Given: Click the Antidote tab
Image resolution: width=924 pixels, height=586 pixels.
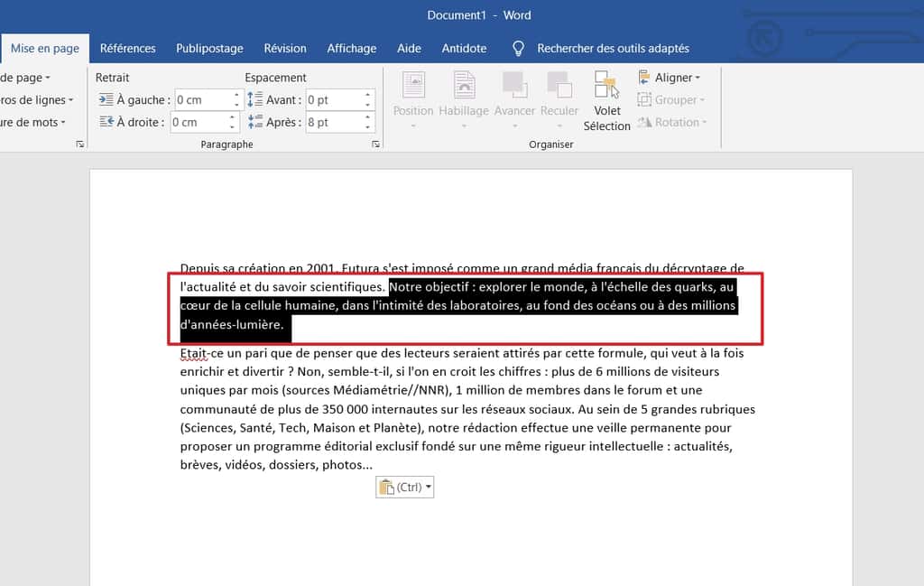Looking at the screenshot, I should [464, 49].
